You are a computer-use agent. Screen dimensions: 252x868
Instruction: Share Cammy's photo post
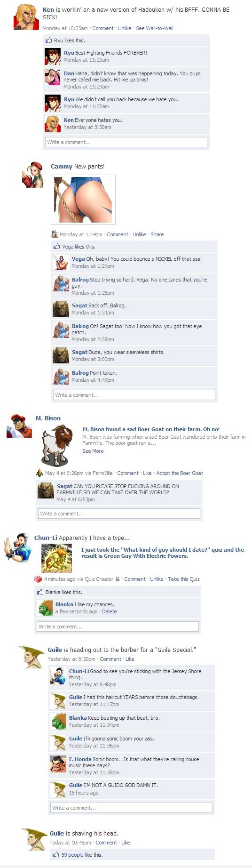point(157,234)
